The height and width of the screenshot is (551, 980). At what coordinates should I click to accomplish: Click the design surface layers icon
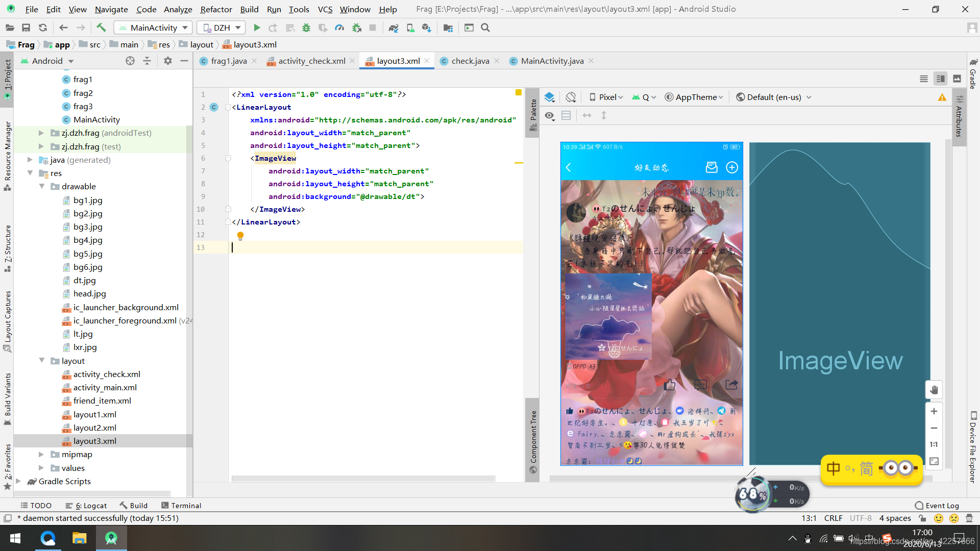click(549, 97)
